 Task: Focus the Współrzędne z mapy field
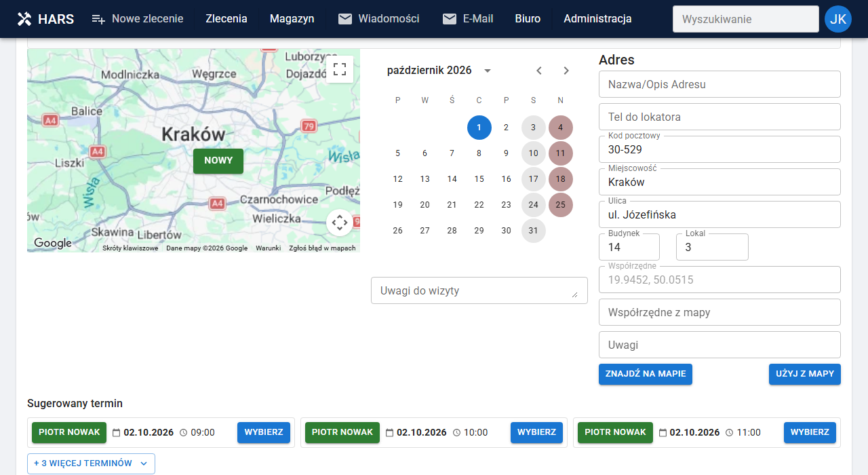719,312
